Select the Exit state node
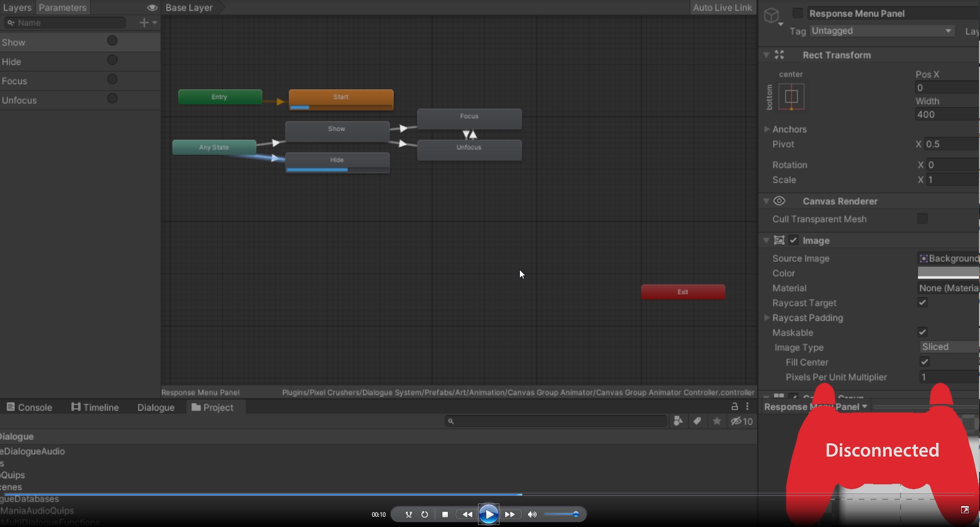980x527 pixels. click(683, 292)
